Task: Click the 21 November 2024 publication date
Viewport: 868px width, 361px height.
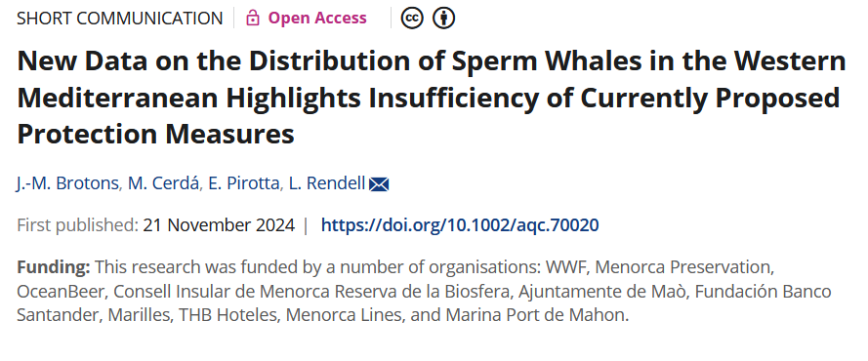Action: [x=219, y=225]
